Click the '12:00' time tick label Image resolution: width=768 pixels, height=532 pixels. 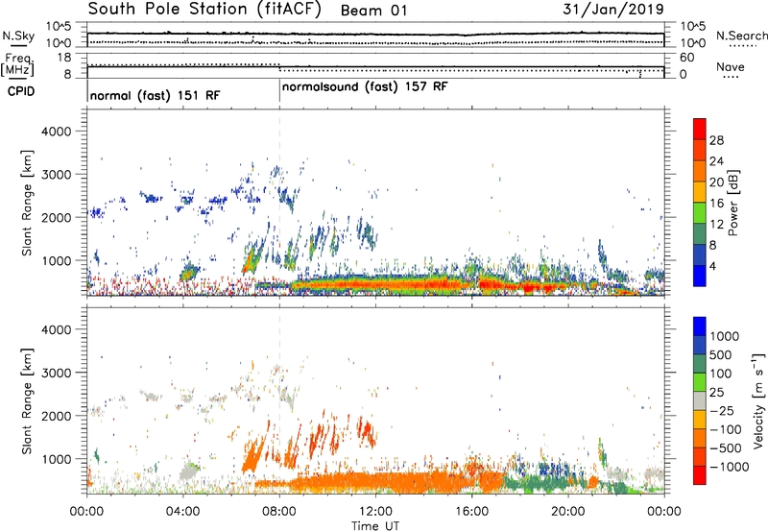tap(375, 512)
